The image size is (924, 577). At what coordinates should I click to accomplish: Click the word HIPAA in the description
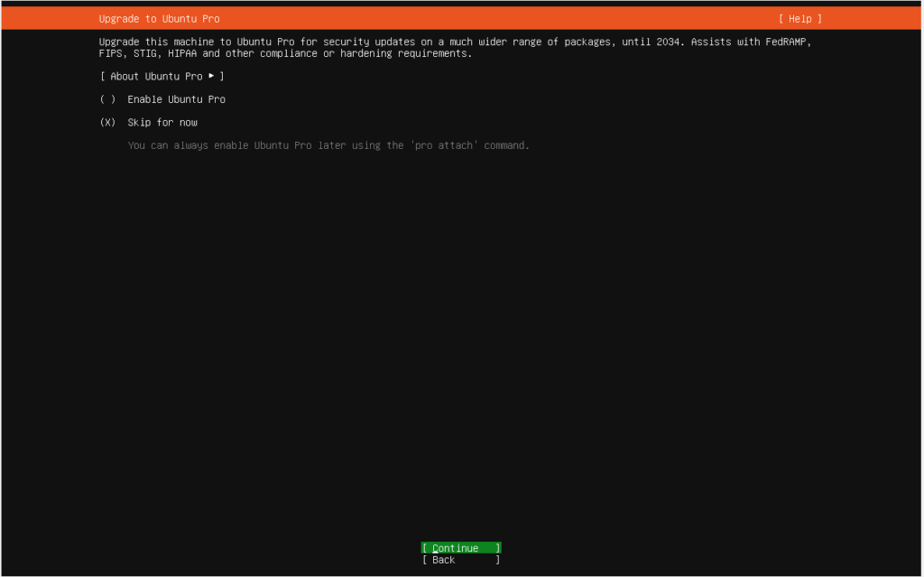click(181, 53)
